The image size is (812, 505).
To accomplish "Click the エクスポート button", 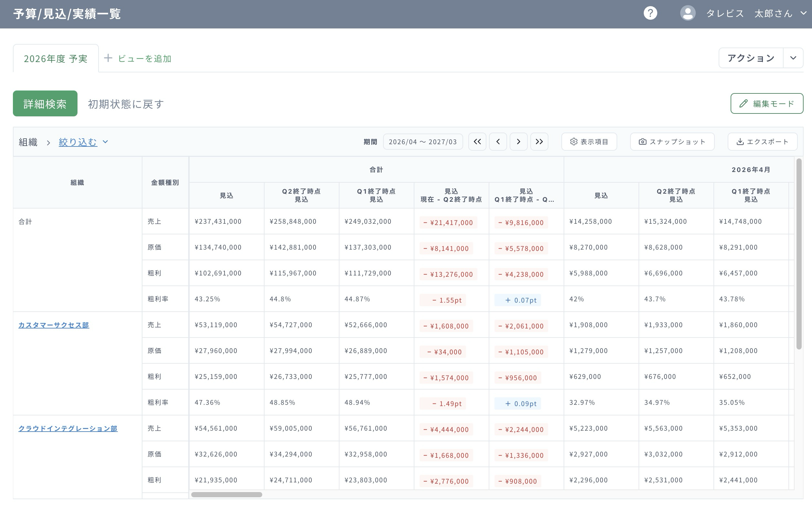I will (x=763, y=142).
